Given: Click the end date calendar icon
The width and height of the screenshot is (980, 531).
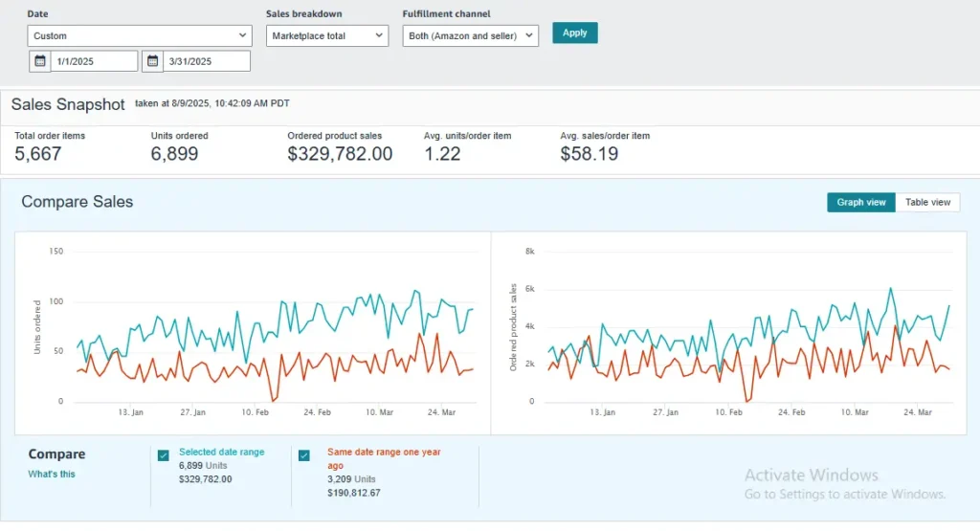Looking at the screenshot, I should coord(152,61).
